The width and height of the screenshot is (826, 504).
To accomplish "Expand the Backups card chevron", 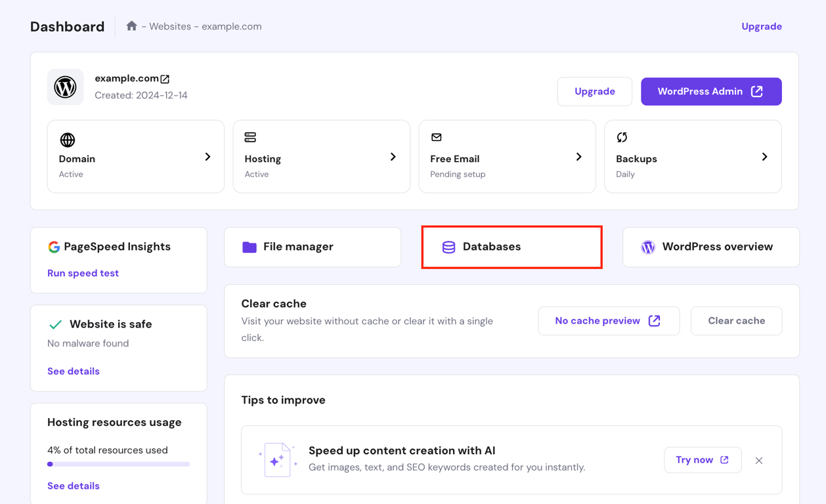I will pyautogui.click(x=764, y=157).
